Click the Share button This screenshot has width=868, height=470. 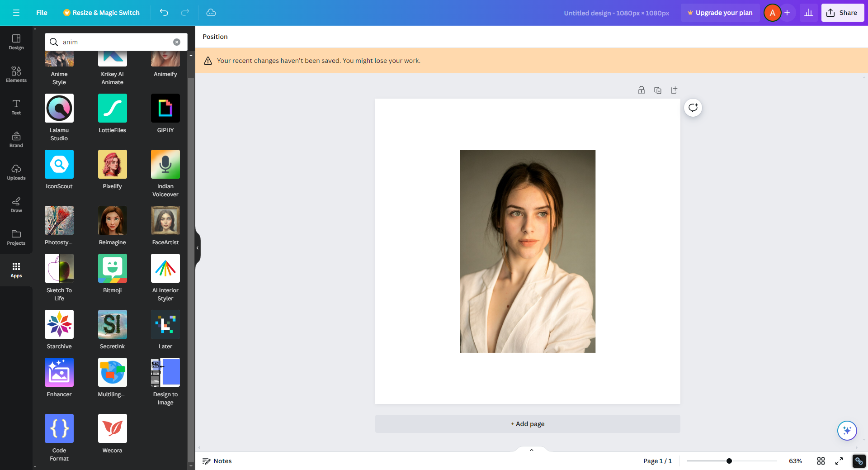842,12
